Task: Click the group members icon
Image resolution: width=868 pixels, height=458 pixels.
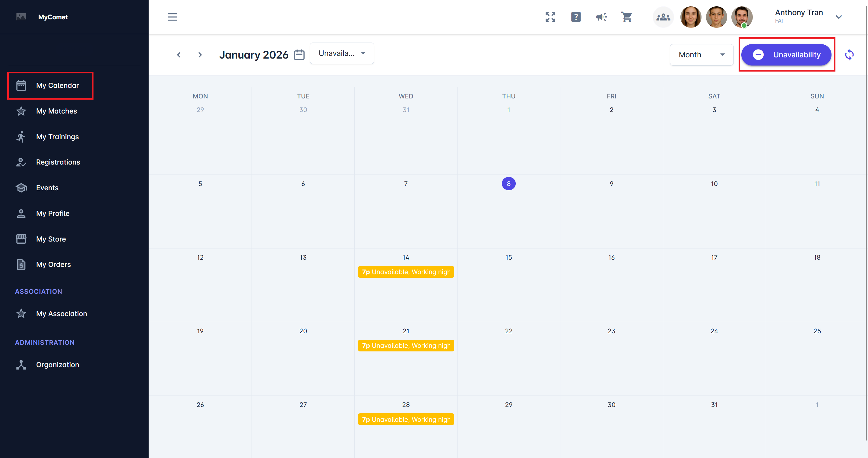Action: click(663, 17)
